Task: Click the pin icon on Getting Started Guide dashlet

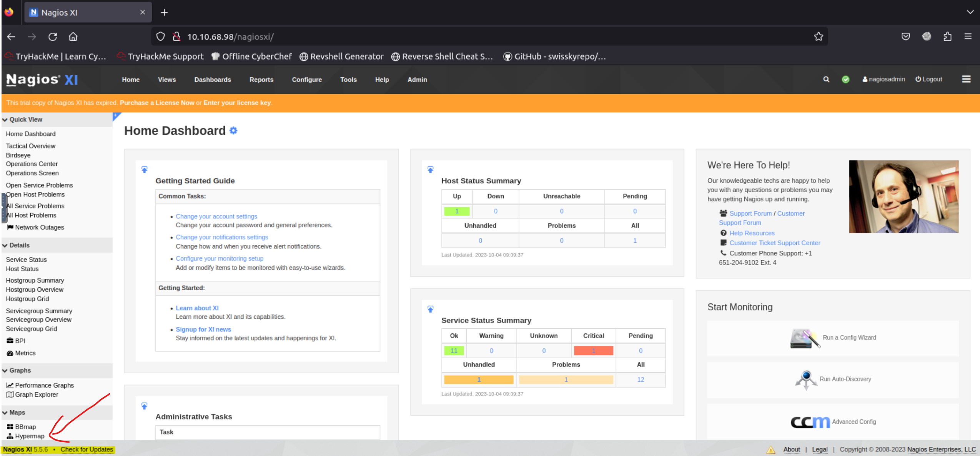Action: (x=145, y=170)
